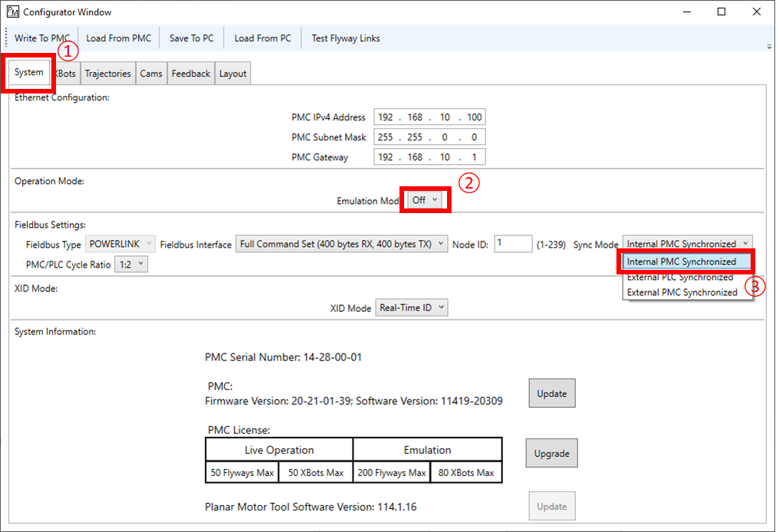Click Update button for PMC firmware
Screen dimensions: 779x532
pyautogui.click(x=551, y=393)
